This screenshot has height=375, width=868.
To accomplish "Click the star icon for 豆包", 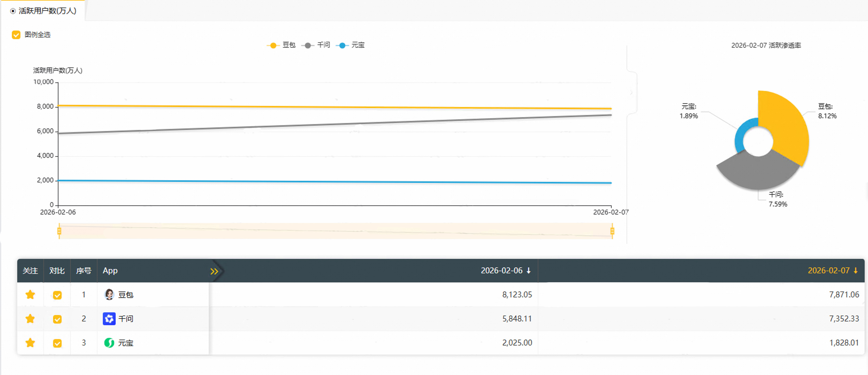I will [30, 294].
